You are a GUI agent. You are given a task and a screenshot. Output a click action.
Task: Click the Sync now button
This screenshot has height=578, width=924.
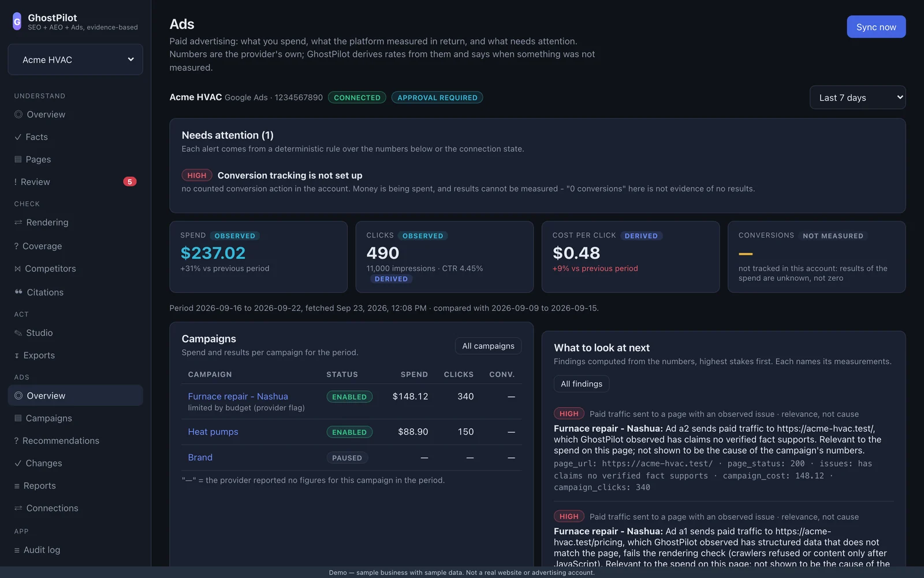click(x=876, y=27)
